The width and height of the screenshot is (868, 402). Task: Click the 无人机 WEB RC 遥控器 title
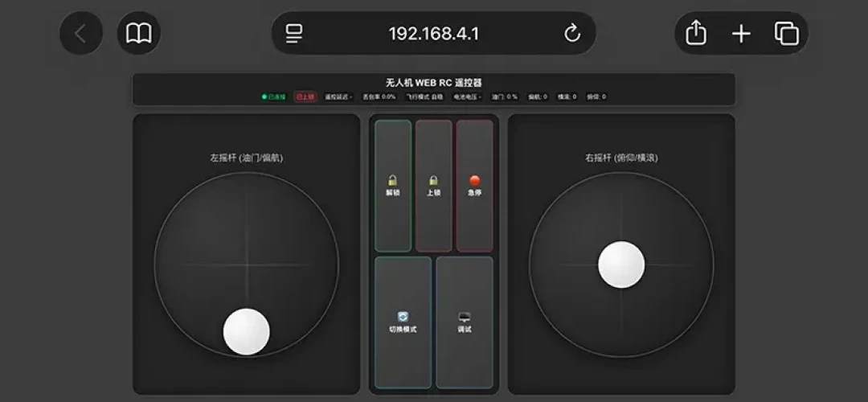click(433, 83)
